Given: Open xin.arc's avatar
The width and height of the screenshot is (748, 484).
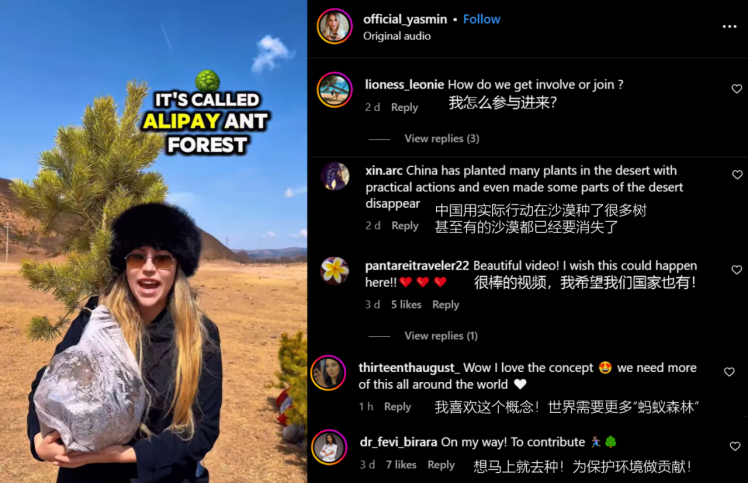Looking at the screenshot, I should click(x=335, y=176).
